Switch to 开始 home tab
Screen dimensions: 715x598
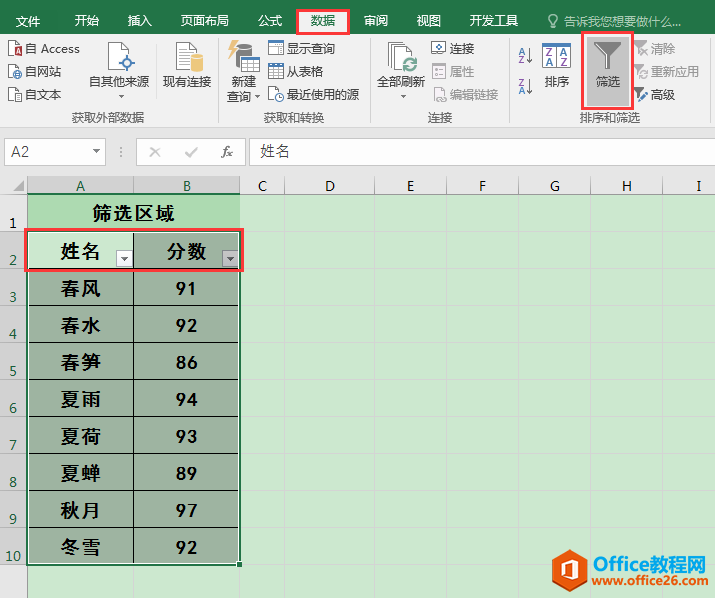87,21
